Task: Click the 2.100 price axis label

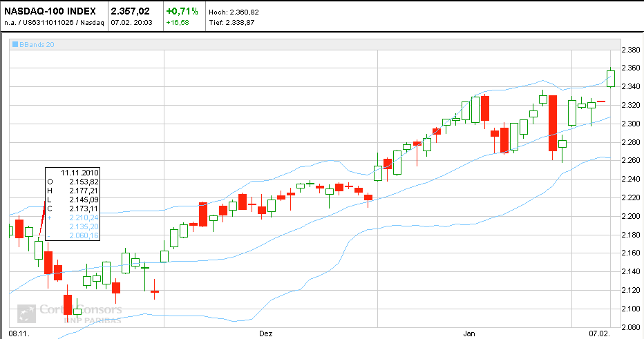Action: point(631,309)
